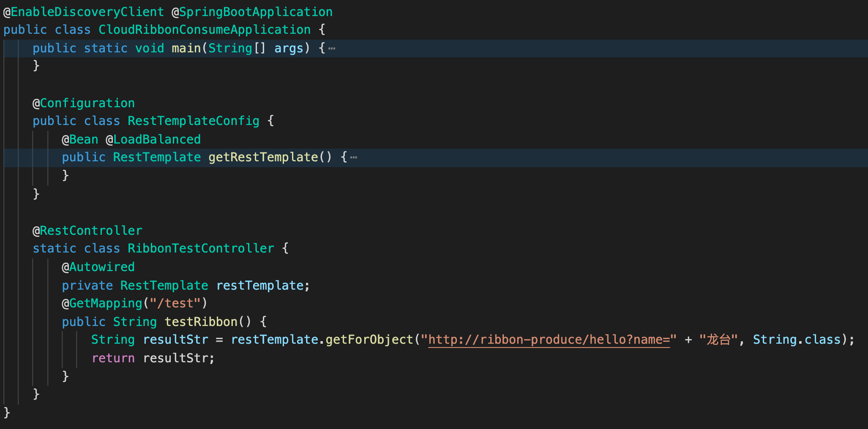Click the @Configuration annotation
Screen dimensions: 868x429
(84, 103)
